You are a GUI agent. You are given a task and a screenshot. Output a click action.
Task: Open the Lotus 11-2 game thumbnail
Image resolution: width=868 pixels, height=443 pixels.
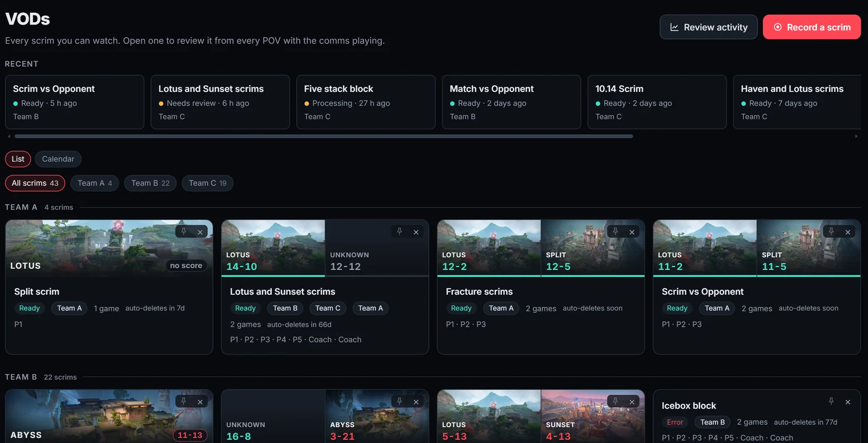[705, 248]
